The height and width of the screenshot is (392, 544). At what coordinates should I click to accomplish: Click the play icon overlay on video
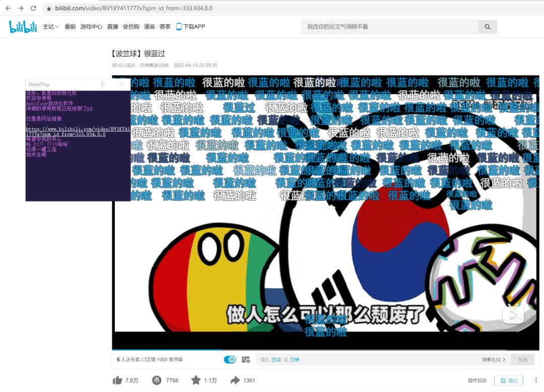coord(513,314)
